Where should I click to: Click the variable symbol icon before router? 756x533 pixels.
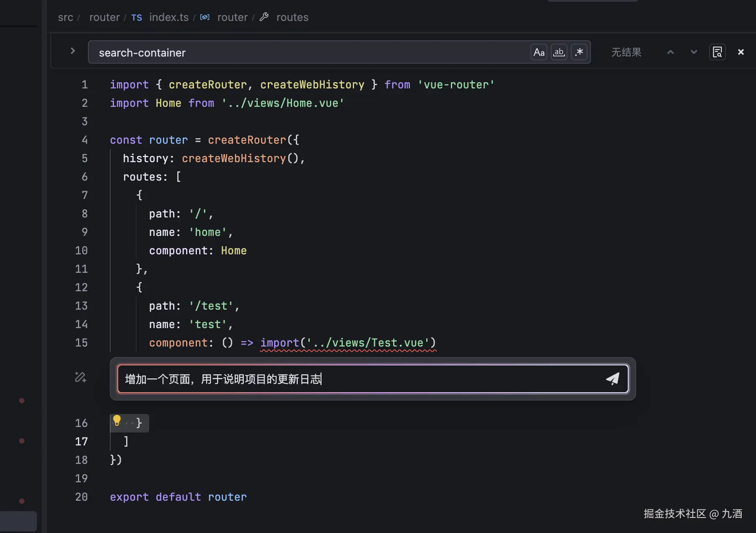point(205,17)
